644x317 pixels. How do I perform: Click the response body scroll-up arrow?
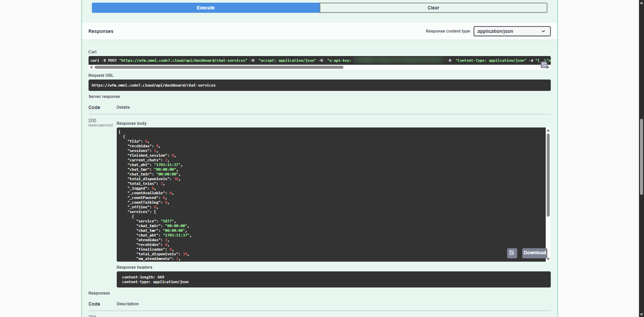[x=548, y=130]
